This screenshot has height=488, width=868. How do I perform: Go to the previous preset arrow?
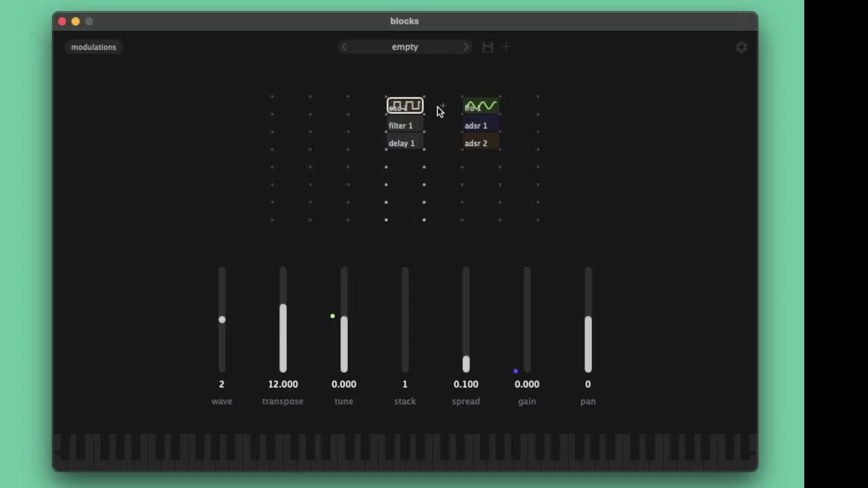click(344, 47)
